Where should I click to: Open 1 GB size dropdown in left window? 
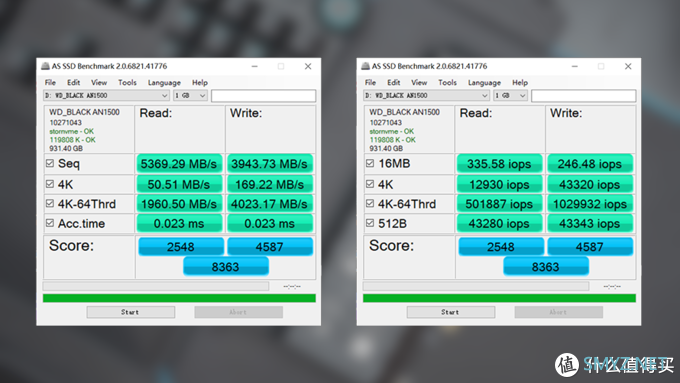tap(190, 95)
